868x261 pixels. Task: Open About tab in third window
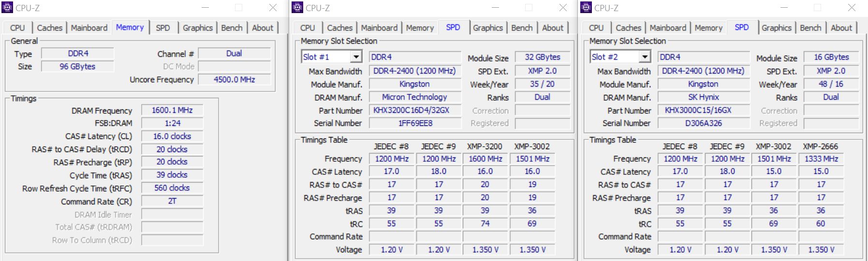(841, 28)
